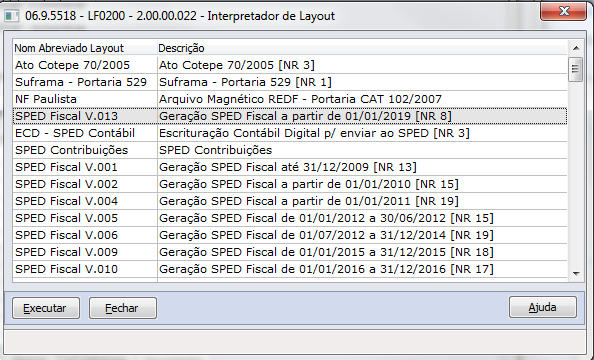Click 'Geração SPED Fiscal a partir de 01/01/2010'
The image size is (594, 360).
tap(285, 184)
